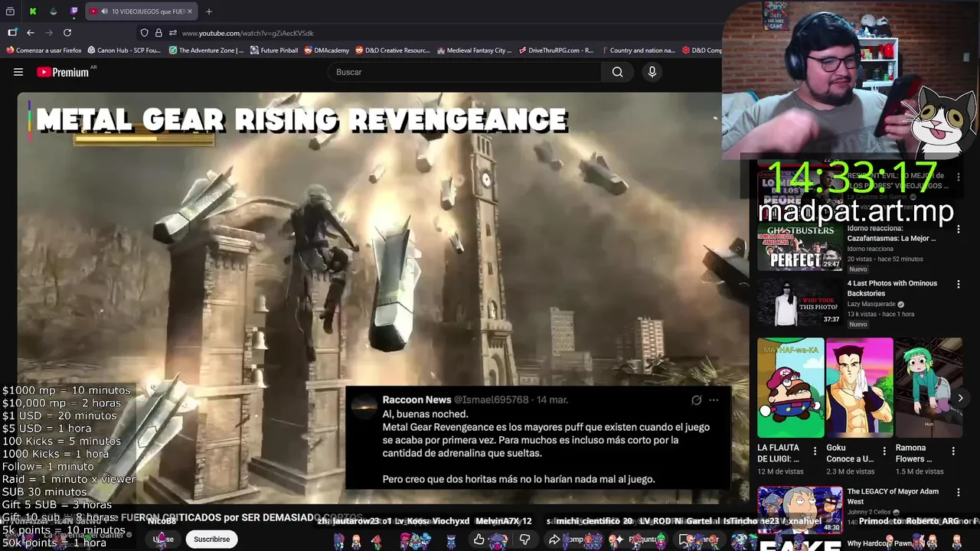Click the Grok icon on Raccoon News tweet
Screen dimensions: 980x551
click(x=696, y=399)
